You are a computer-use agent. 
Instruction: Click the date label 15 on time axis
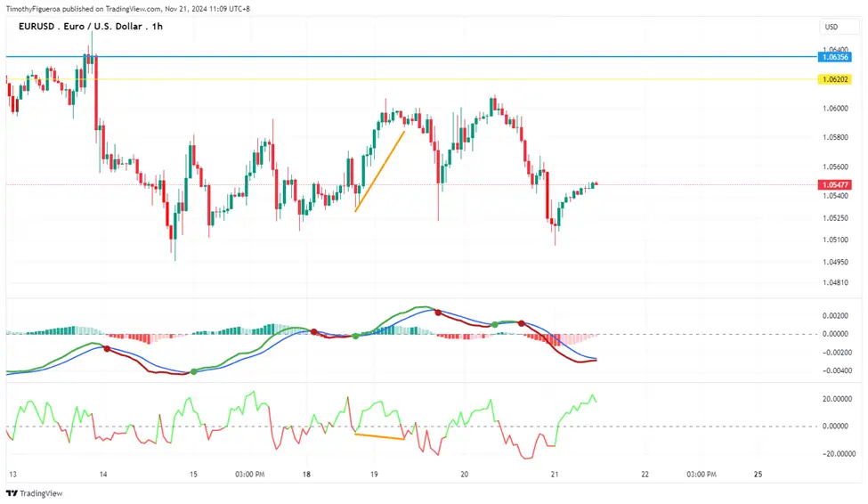point(193,474)
